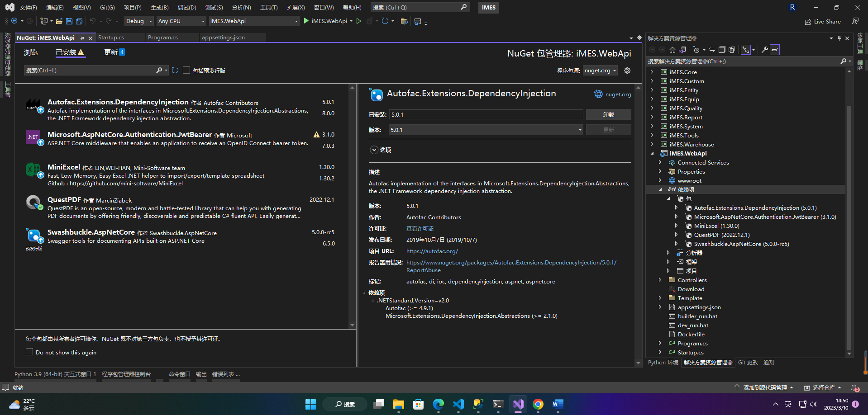Viewport: 868px width, 415px height.
Task: Open the 生成(B) Build menu
Action: 160,8
